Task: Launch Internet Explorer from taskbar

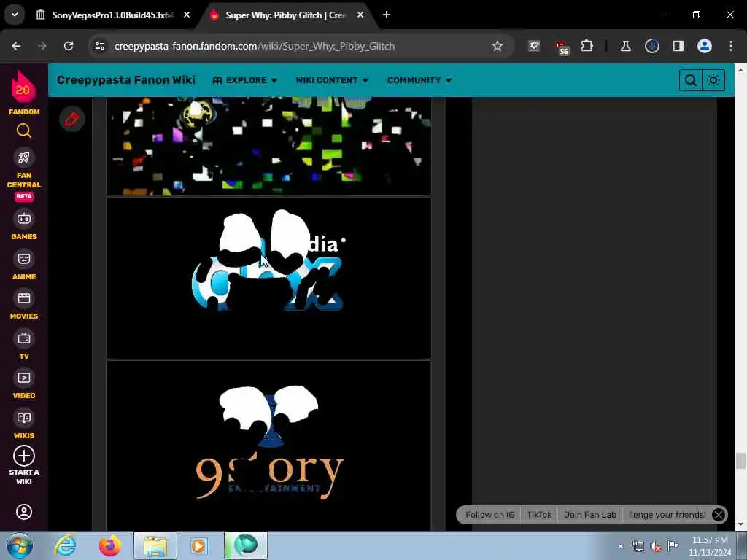Action: pos(65,545)
